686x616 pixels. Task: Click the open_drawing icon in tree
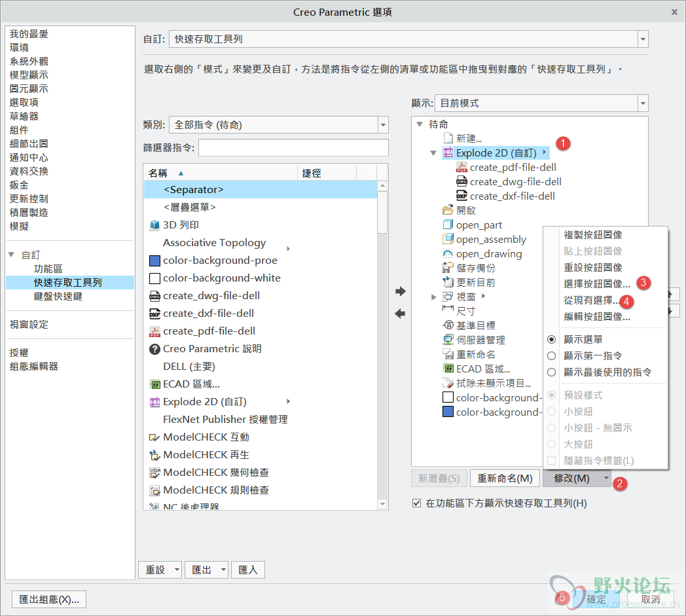pyautogui.click(x=448, y=254)
